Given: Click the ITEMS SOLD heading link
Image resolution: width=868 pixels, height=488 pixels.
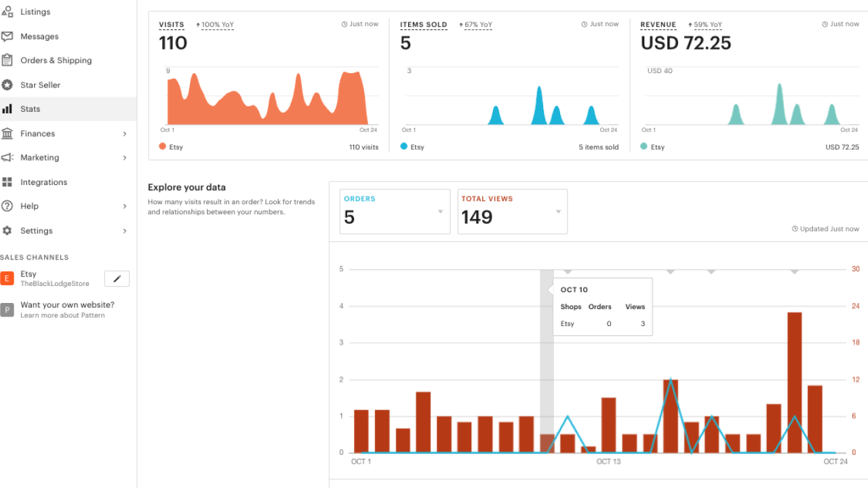Looking at the screenshot, I should [424, 25].
